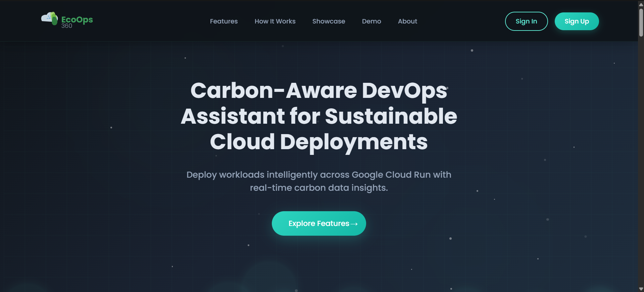Screen dimensions: 644x292
Task: Click the EcoOps brand name text
Action: pos(77,19)
